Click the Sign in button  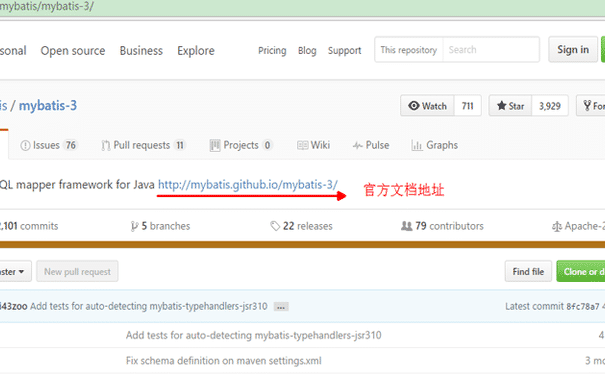573,49
